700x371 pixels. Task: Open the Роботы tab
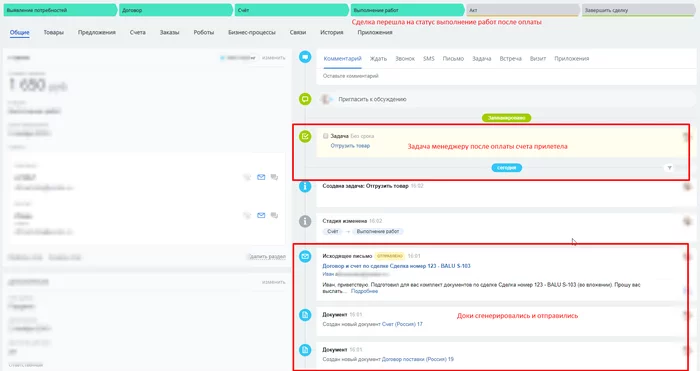click(x=204, y=32)
